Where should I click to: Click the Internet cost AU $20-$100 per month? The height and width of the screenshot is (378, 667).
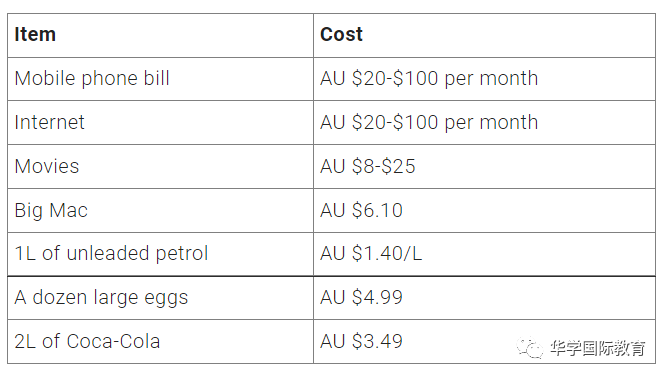coord(429,122)
